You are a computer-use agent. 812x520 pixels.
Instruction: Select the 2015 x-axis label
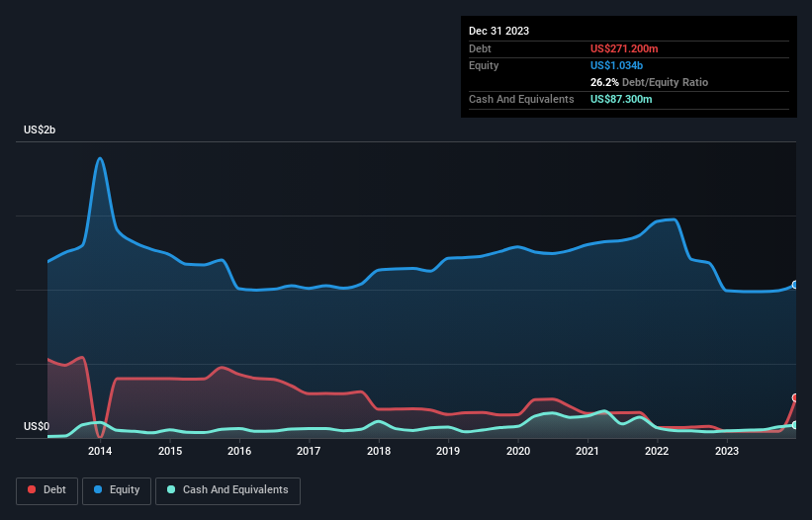(170, 451)
